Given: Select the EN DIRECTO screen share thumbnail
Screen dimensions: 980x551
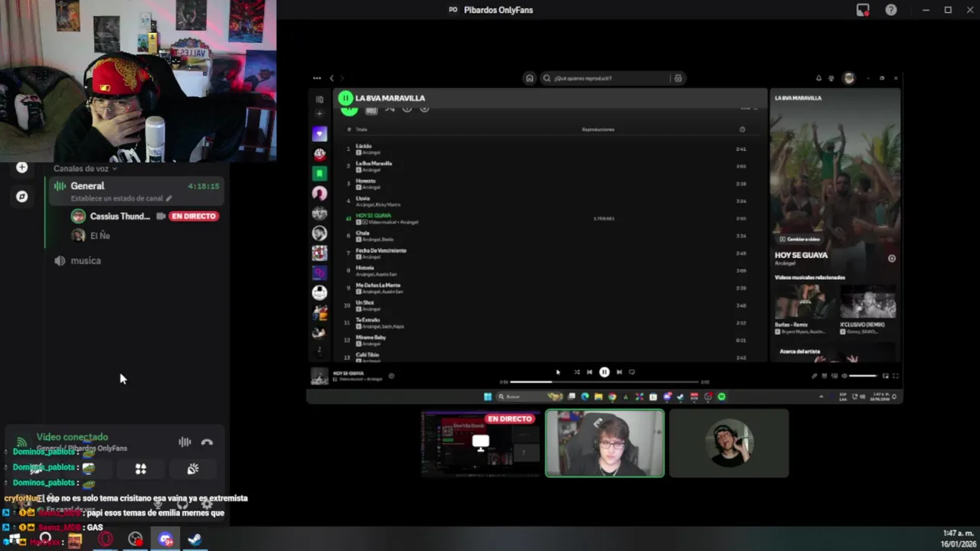Looking at the screenshot, I should pos(480,443).
